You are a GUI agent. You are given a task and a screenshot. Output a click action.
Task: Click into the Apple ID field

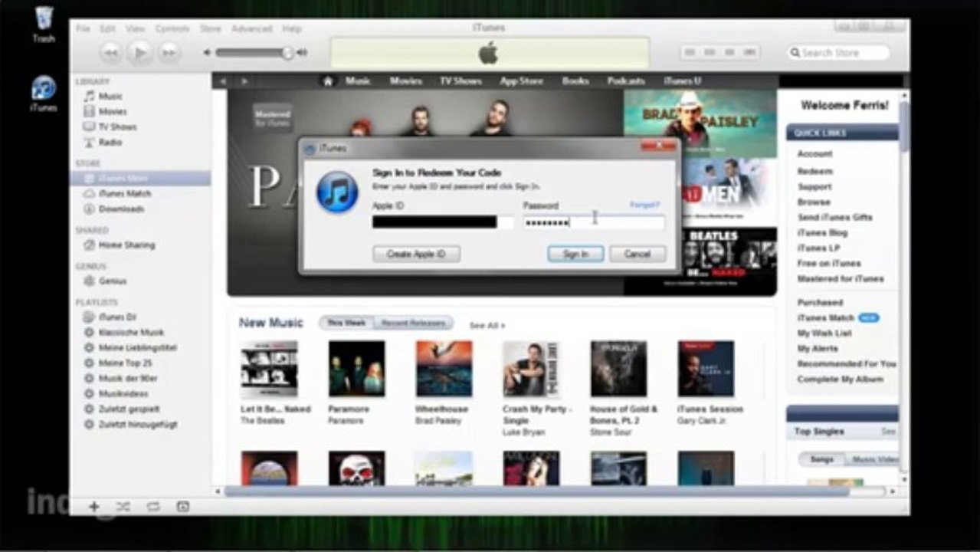coord(442,222)
